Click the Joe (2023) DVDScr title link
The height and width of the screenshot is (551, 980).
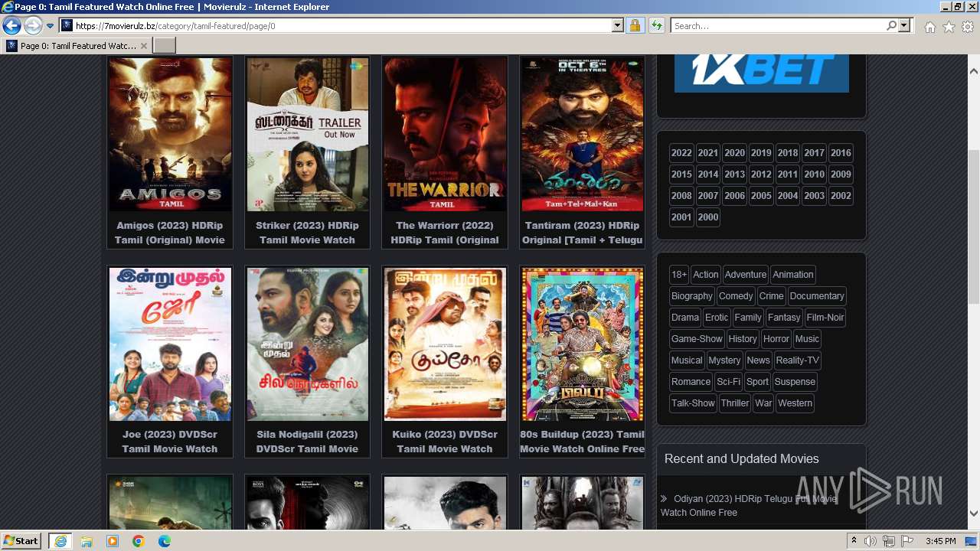[170, 442]
